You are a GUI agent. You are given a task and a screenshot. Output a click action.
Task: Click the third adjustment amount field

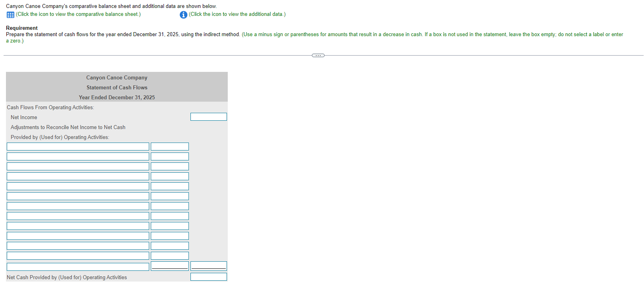[x=170, y=166]
